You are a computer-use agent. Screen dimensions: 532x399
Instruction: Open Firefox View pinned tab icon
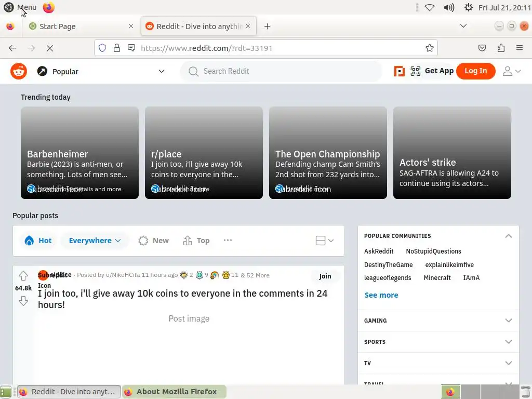10,26
